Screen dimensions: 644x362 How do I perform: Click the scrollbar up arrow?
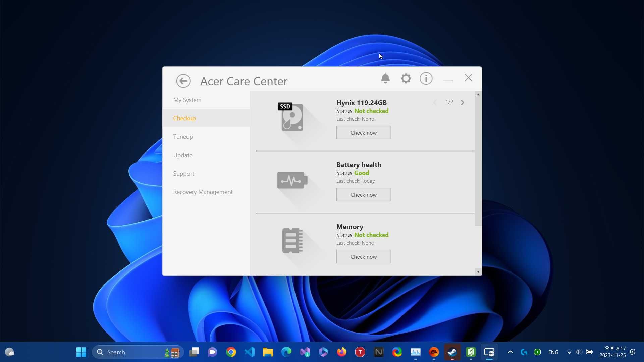coord(478,94)
